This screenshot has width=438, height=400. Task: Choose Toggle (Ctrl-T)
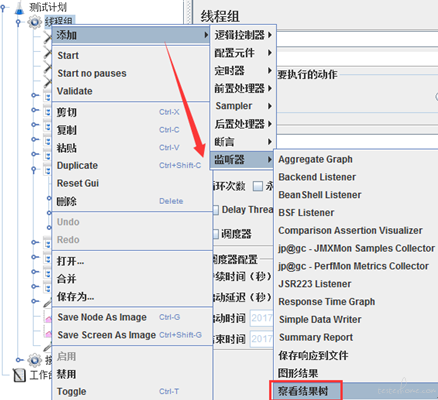pyautogui.click(x=132, y=392)
